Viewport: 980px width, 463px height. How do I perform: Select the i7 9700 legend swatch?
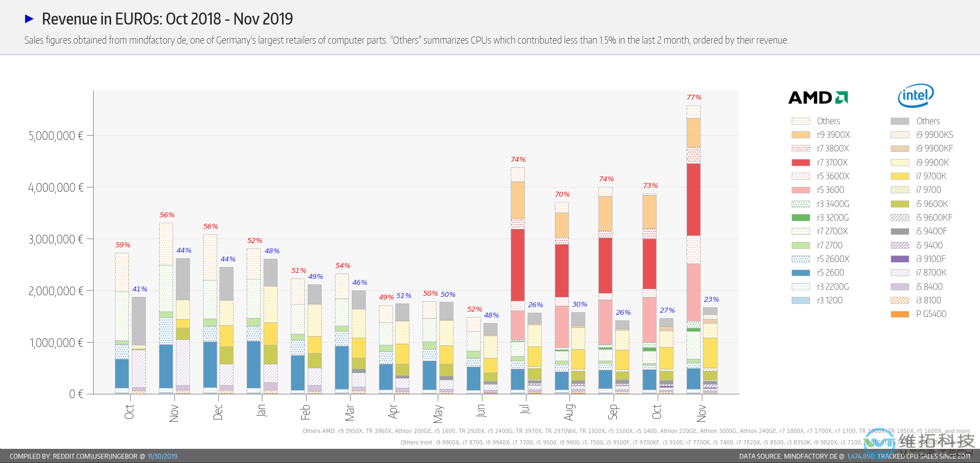pyautogui.click(x=900, y=190)
